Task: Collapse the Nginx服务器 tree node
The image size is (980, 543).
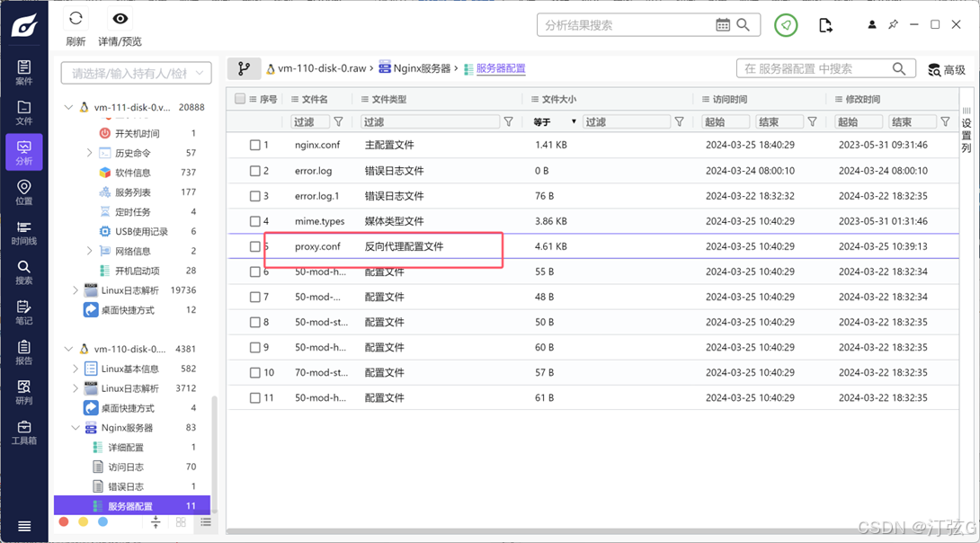Action: (x=76, y=428)
